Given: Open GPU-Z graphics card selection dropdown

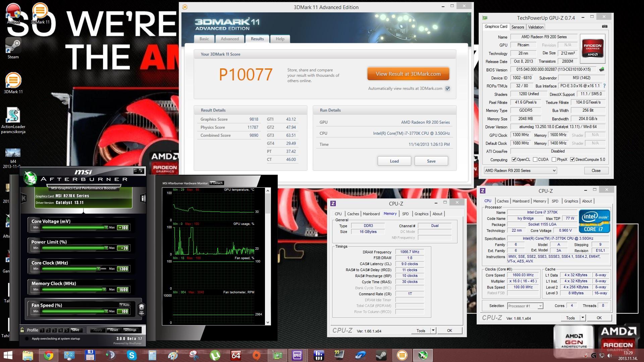Looking at the screenshot, I should click(x=520, y=171).
